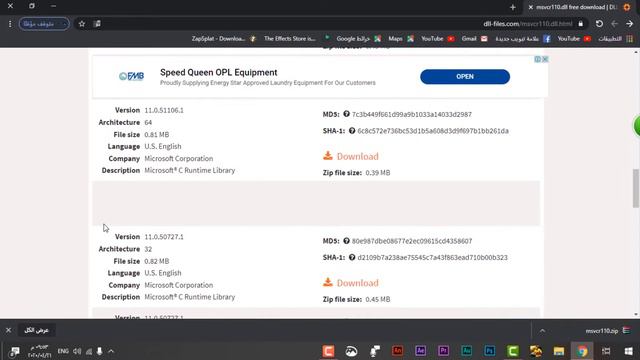Click the icon beside the bookmark star
Image resolution: width=640 pixels, height=360 pixels.
(97, 24)
